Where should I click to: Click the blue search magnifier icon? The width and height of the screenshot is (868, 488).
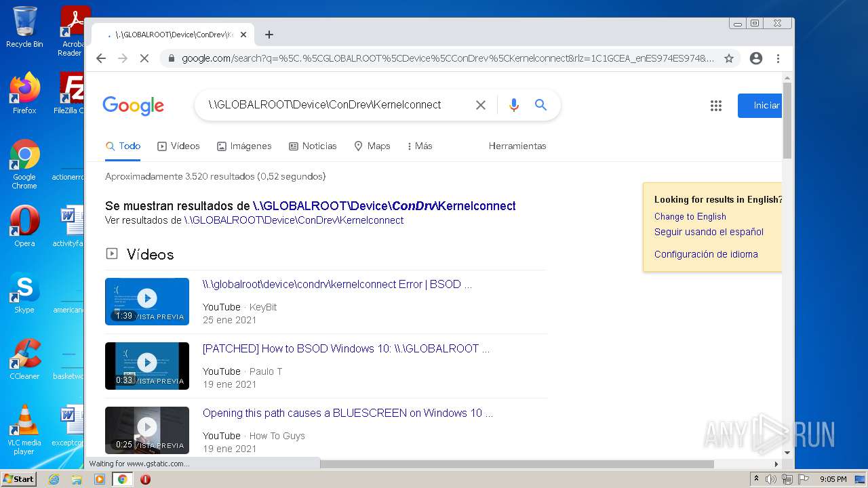tap(540, 105)
